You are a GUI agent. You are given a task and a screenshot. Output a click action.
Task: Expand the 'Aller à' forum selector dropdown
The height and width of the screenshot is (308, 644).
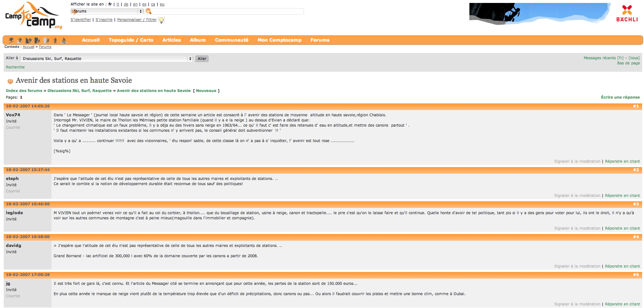(x=107, y=59)
